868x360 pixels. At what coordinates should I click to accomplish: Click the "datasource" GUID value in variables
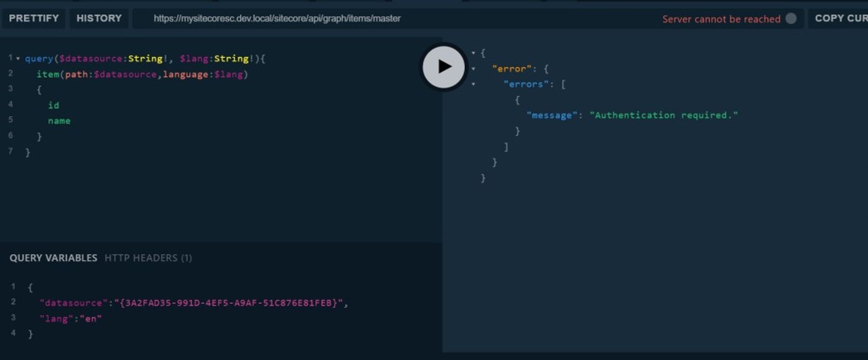229,303
